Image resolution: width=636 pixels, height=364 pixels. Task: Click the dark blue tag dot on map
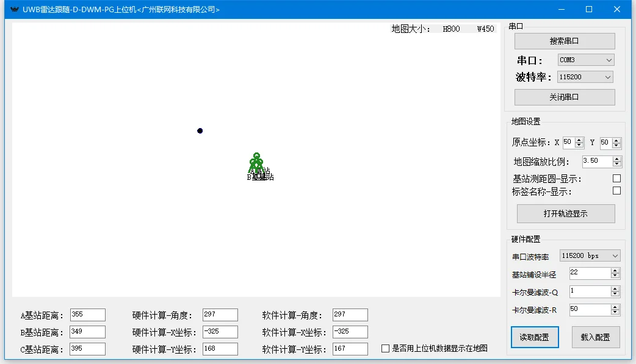point(200,130)
